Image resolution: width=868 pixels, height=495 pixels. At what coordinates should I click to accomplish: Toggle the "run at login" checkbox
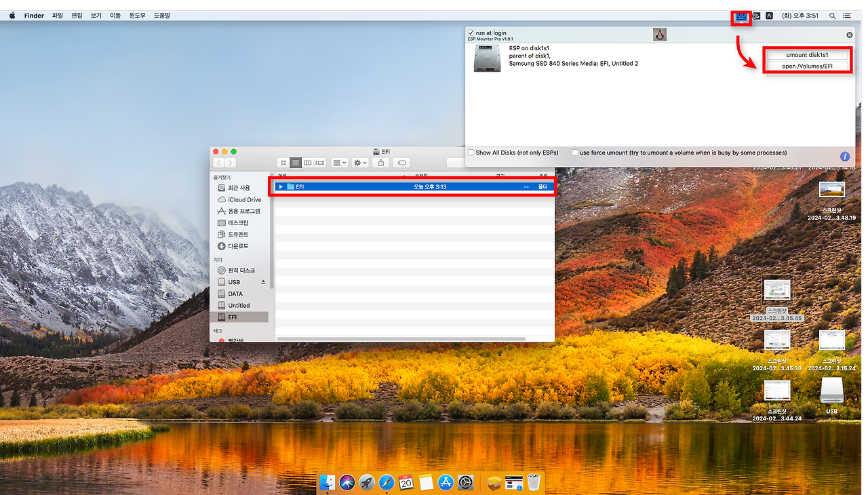[471, 33]
